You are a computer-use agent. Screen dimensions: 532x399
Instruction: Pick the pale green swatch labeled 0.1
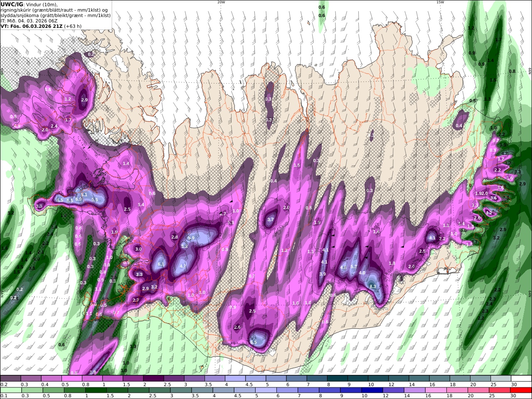[x=11, y=390]
